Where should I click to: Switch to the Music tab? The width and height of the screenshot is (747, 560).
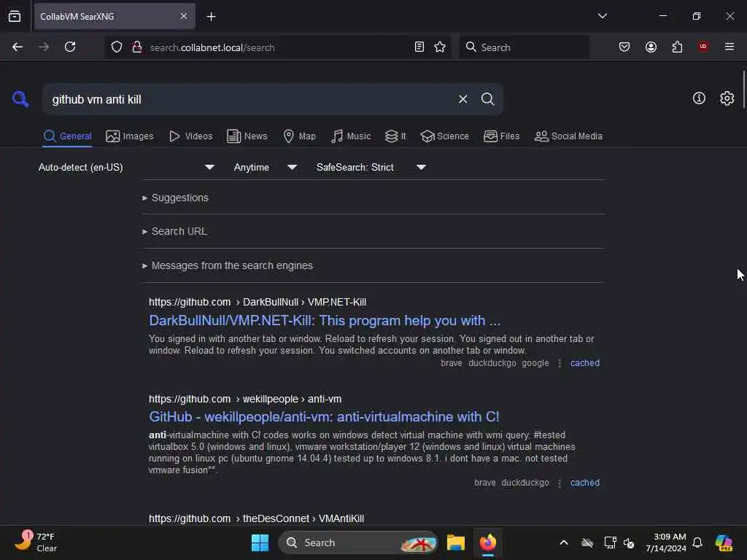tap(351, 136)
